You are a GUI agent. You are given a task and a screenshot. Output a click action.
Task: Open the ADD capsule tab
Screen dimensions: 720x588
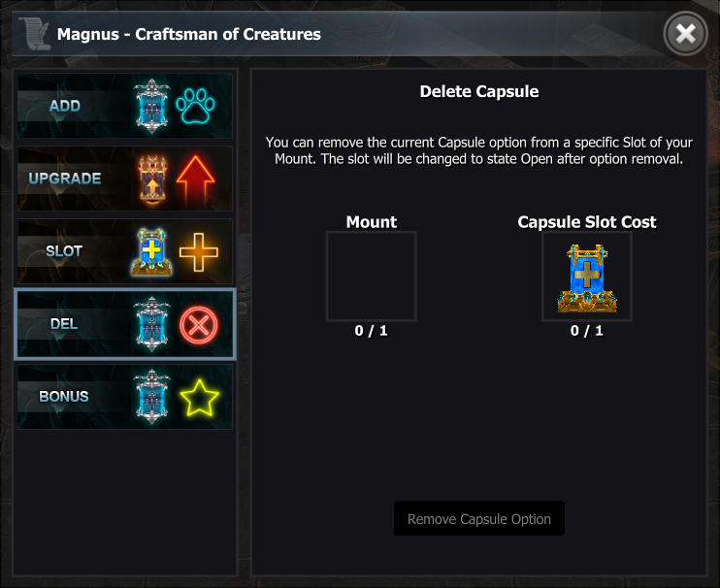(x=66, y=106)
